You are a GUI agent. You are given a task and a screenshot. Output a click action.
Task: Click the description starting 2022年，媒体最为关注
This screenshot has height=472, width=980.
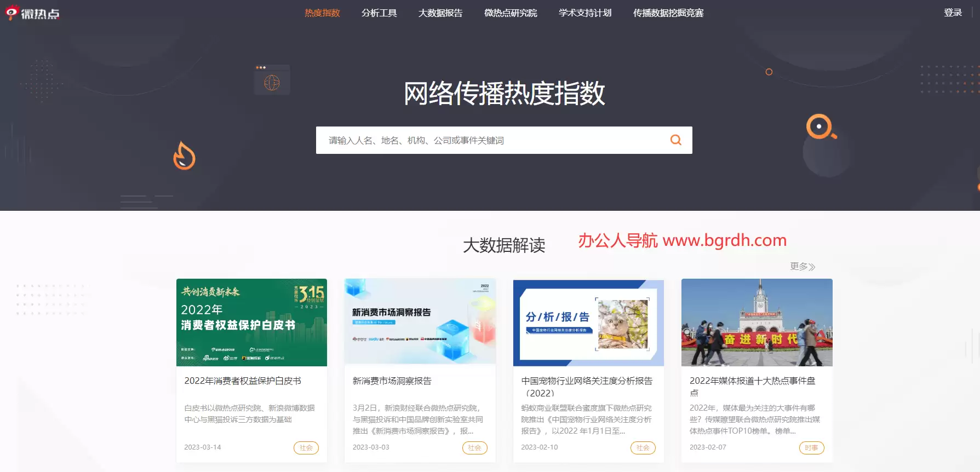click(x=755, y=419)
